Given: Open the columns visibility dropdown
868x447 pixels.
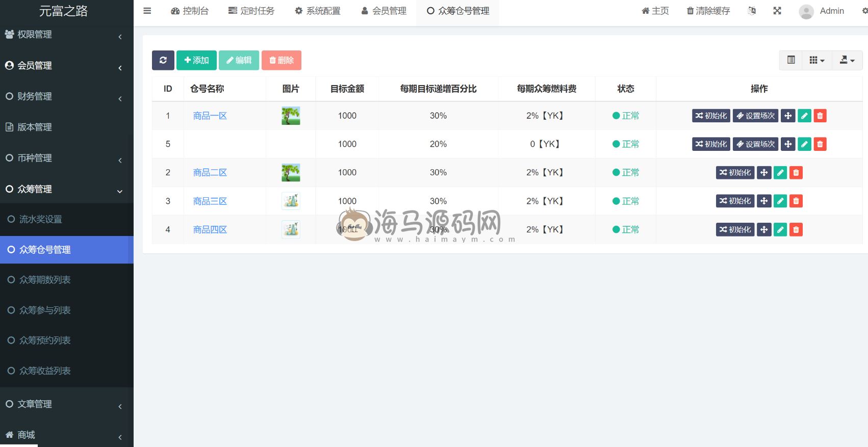Looking at the screenshot, I should pos(816,60).
